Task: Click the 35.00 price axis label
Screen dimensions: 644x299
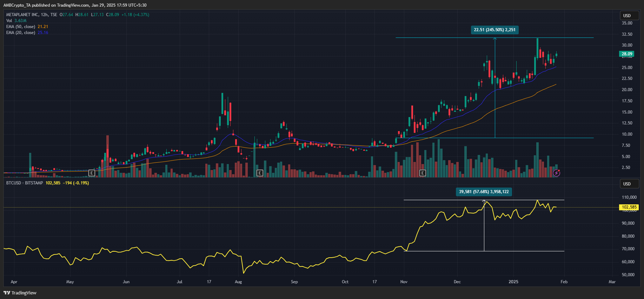Action: click(627, 23)
